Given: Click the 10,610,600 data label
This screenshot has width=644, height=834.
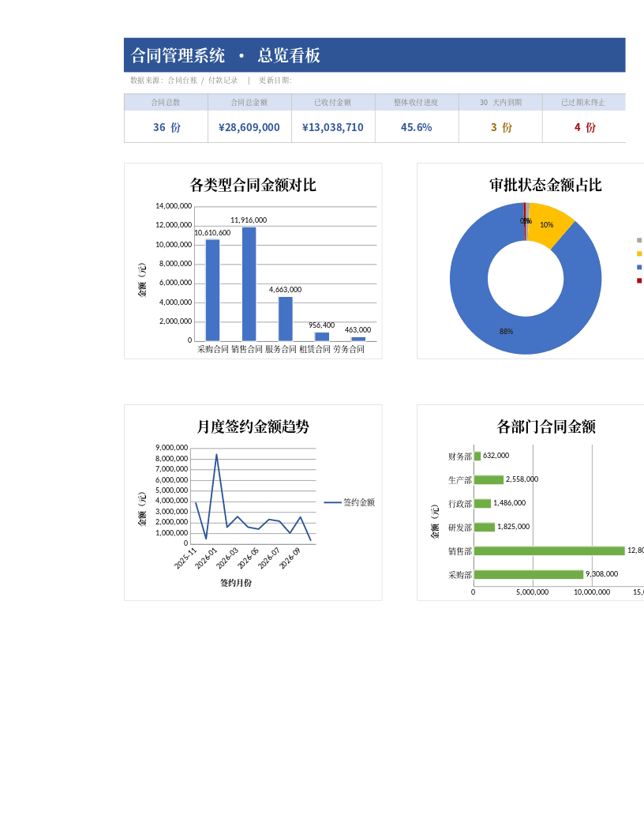Looking at the screenshot, I should [212, 232].
